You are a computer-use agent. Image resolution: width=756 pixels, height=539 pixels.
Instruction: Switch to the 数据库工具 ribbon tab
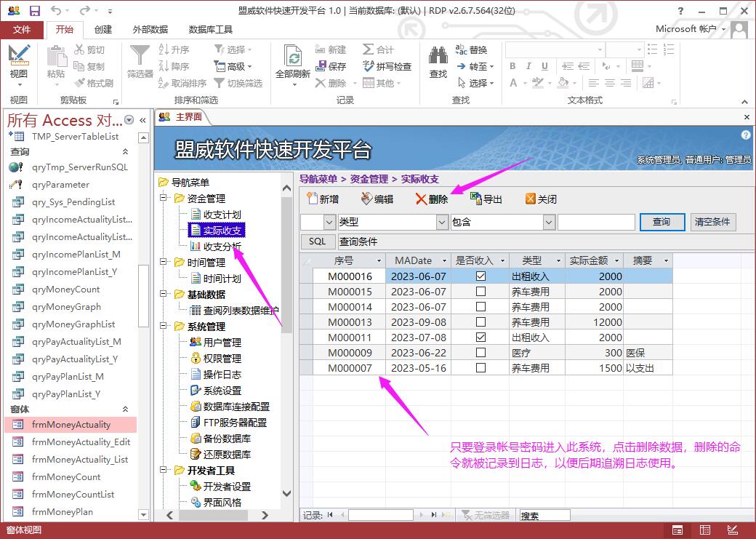211,29
